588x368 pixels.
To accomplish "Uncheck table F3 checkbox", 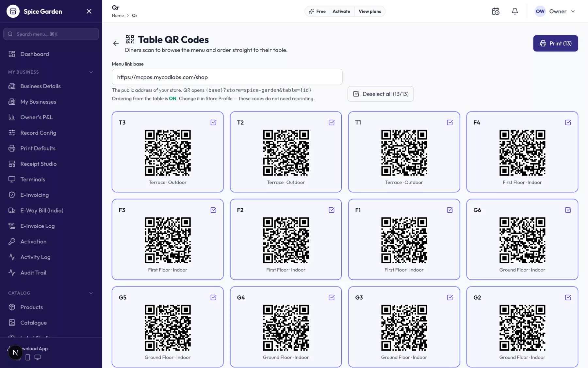I will pyautogui.click(x=213, y=210).
